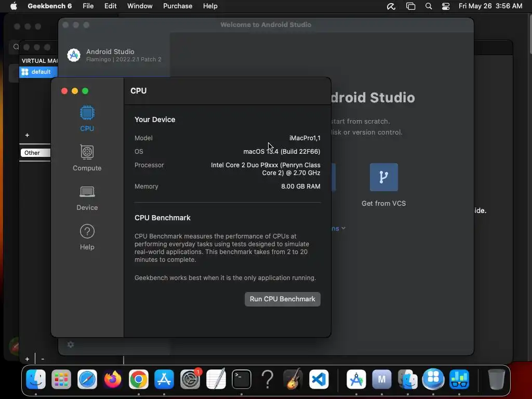Open the Apple menu
The image size is (532, 399).
click(x=14, y=6)
